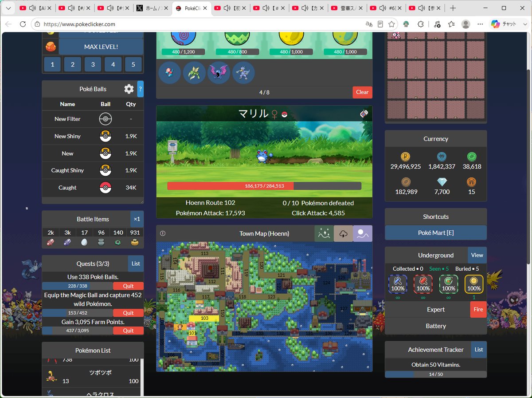Use the Lucky Egg battle item under 17

tap(84, 242)
